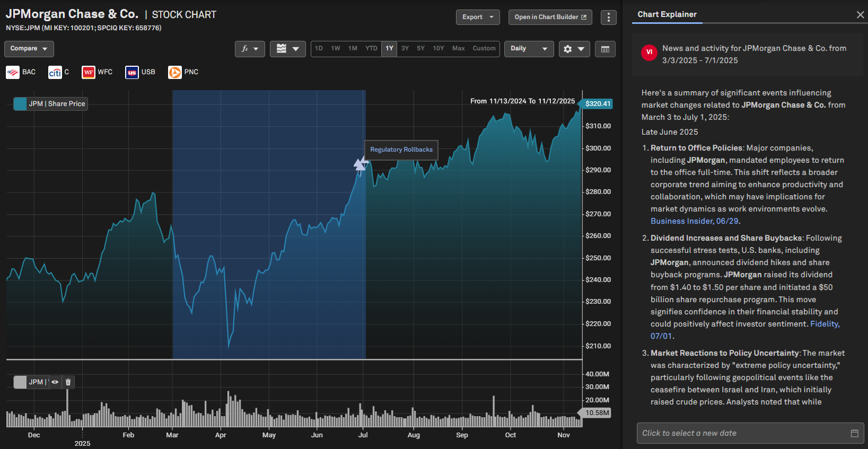This screenshot has height=449, width=868.
Task: Click the NYSE:JPM key identifier text
Action: (83, 28)
